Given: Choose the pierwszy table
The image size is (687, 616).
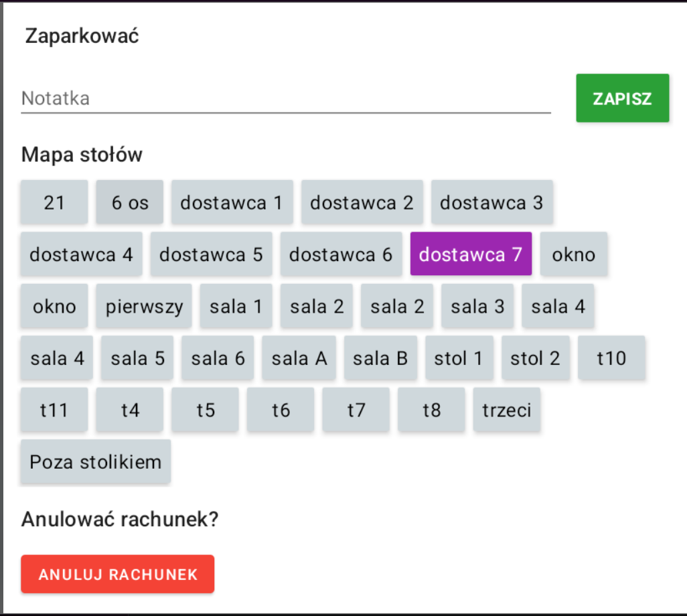Looking at the screenshot, I should 144,307.
